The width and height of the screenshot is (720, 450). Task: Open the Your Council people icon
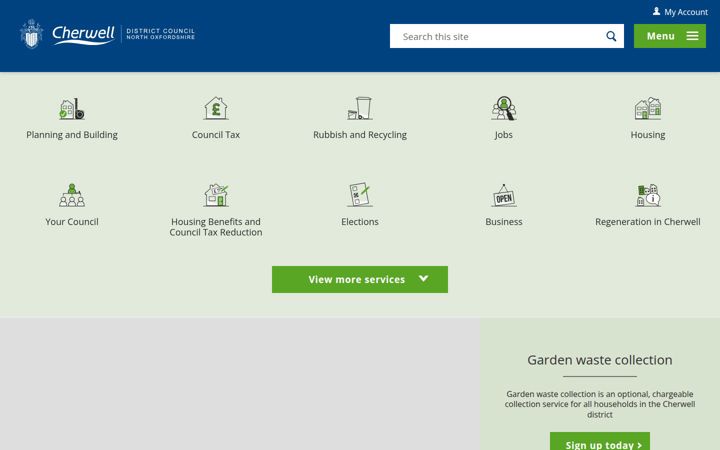coord(72,195)
